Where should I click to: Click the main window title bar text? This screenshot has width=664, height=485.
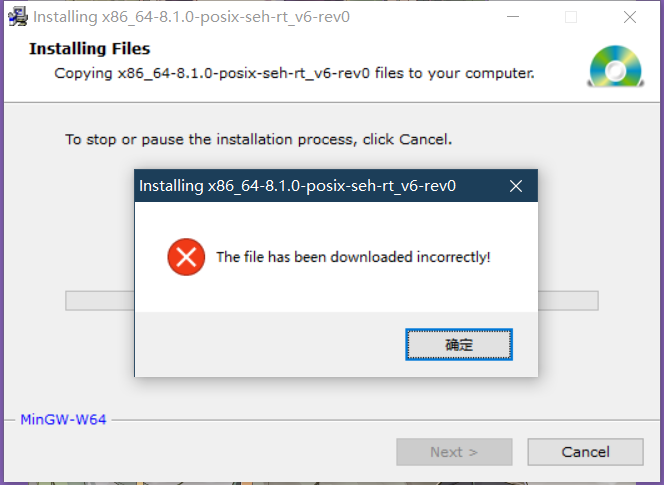191,17
